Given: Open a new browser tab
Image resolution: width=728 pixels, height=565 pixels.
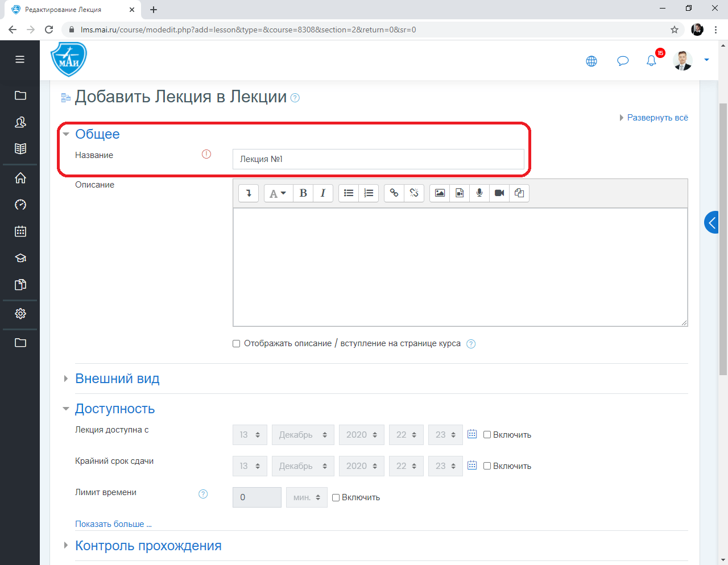Looking at the screenshot, I should 154,10.
